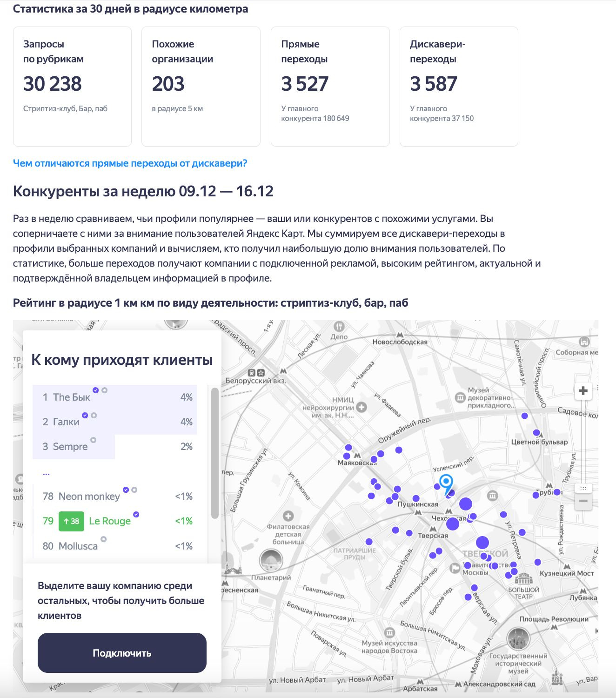Open the Дискавери-переходы stats card

coord(459,87)
